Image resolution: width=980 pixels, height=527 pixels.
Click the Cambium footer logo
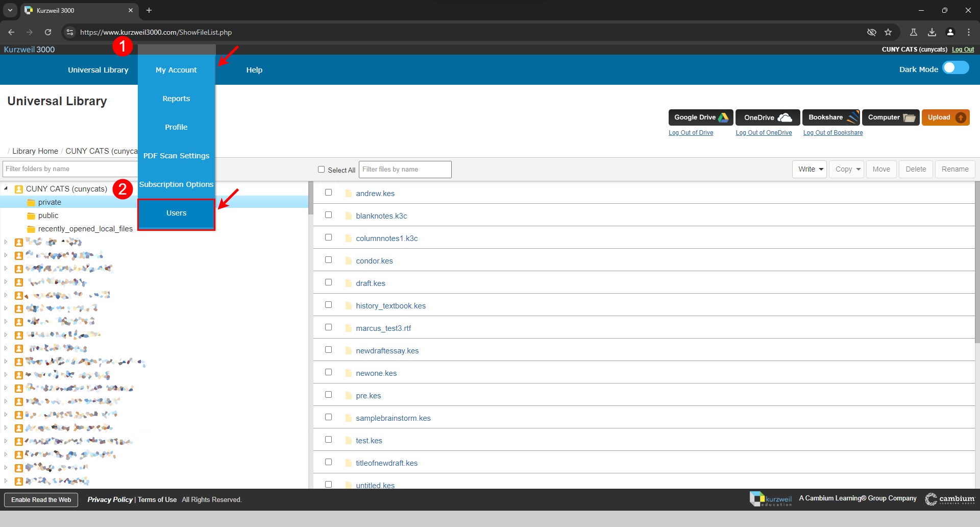(x=950, y=499)
